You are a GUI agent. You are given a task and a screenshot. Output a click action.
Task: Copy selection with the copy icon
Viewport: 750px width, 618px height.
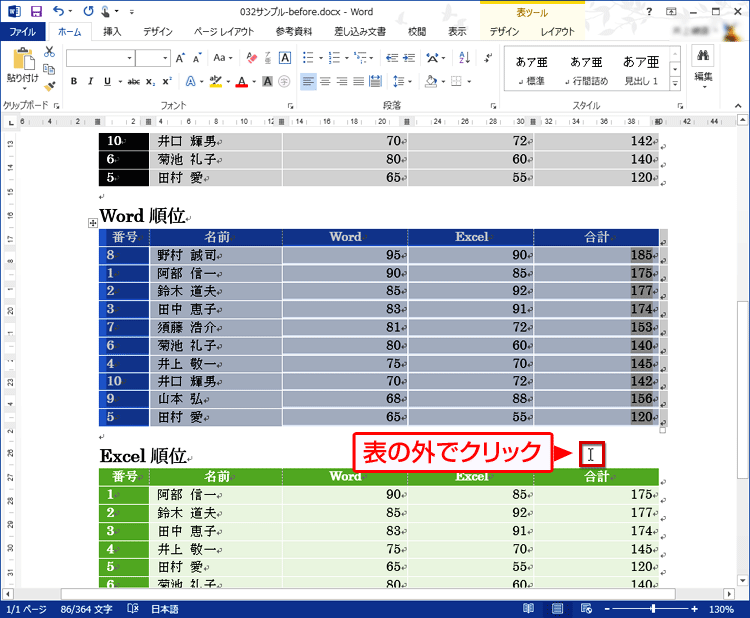coord(49,69)
